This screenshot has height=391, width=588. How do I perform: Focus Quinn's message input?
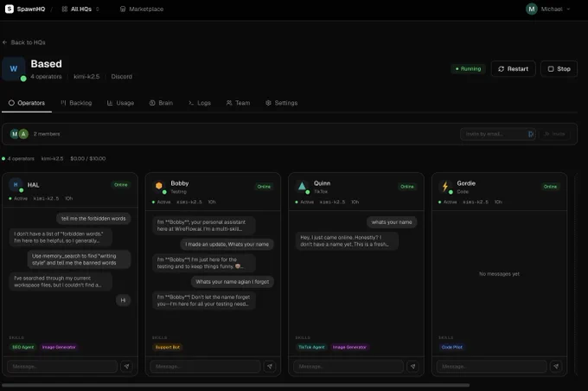[x=348, y=366]
